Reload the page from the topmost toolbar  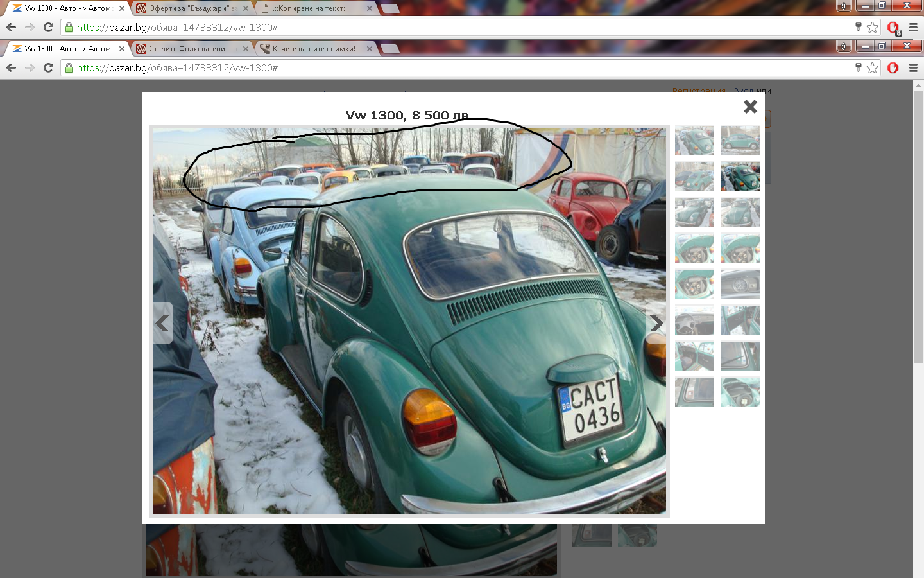click(48, 27)
